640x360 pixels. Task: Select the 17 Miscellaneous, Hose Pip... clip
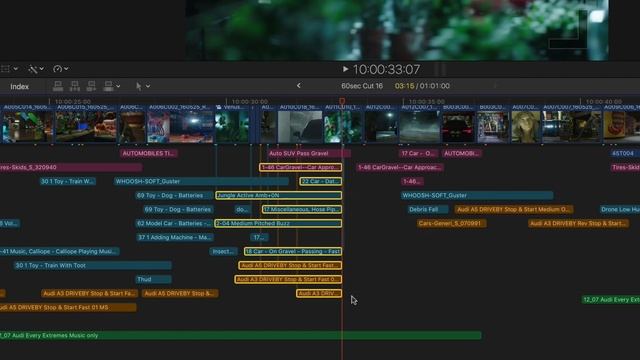click(x=302, y=209)
